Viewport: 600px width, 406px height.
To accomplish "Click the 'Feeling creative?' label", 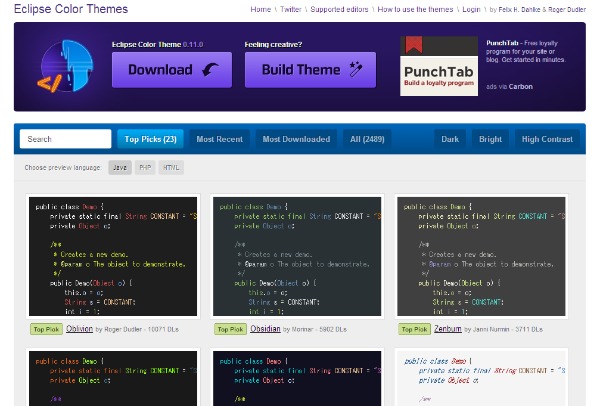I will coord(273,44).
